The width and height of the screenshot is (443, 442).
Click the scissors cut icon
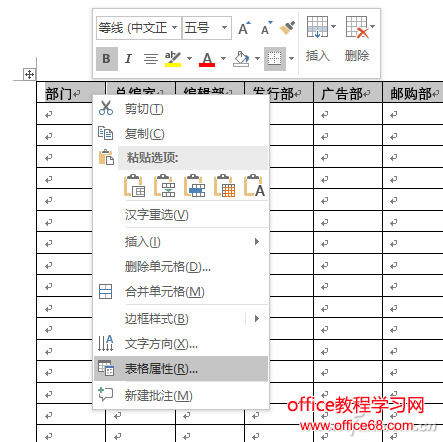click(106, 108)
